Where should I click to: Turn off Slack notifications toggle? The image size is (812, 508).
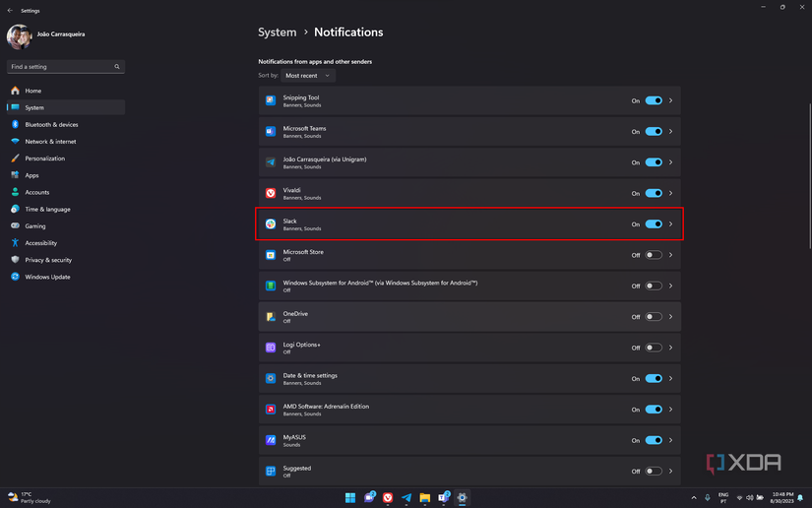pyautogui.click(x=654, y=224)
